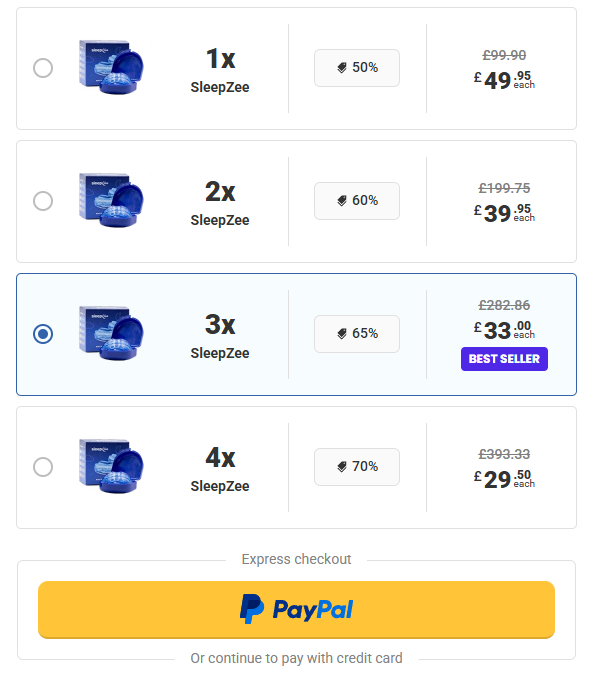This screenshot has height=674, width=600.
Task: Pay with the yellow PayPal button
Action: point(297,610)
